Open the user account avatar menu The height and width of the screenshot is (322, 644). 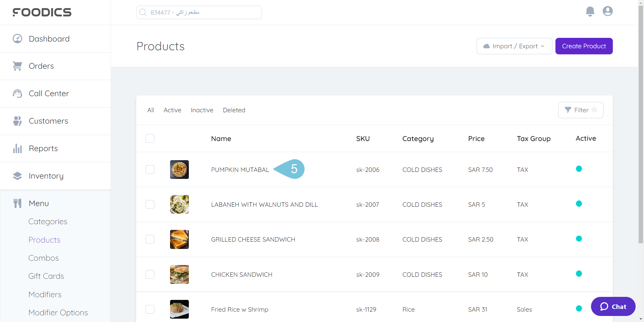(x=608, y=11)
